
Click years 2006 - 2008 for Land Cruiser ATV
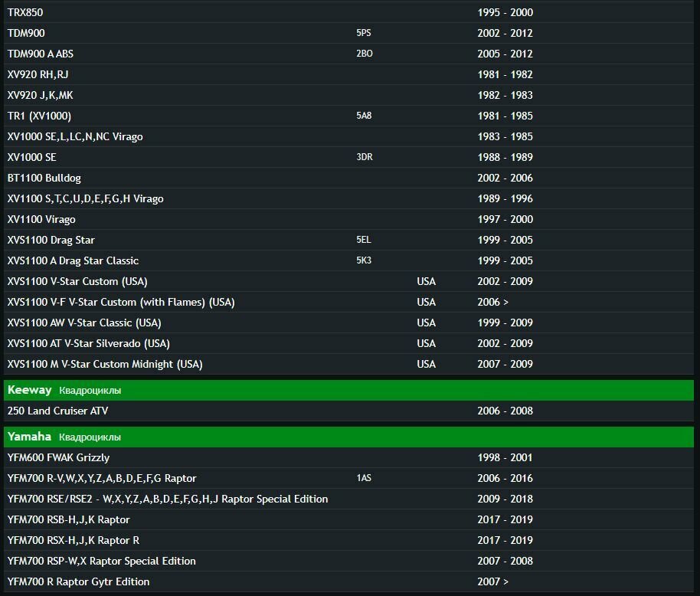point(505,411)
